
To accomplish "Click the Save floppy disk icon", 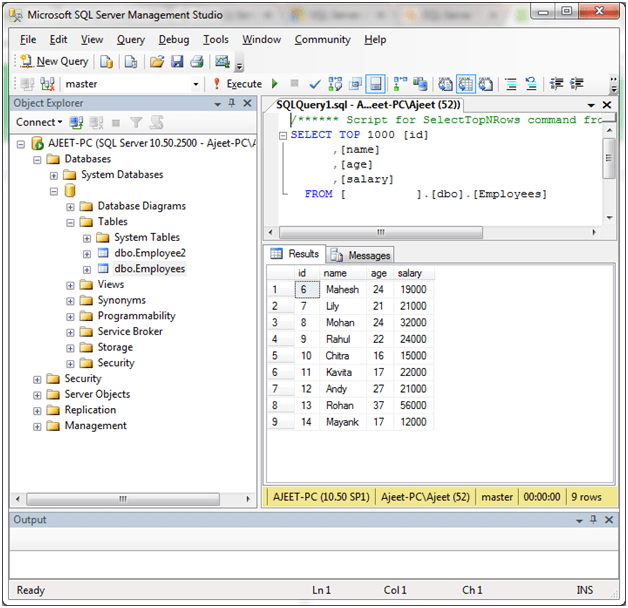I will tap(177, 62).
